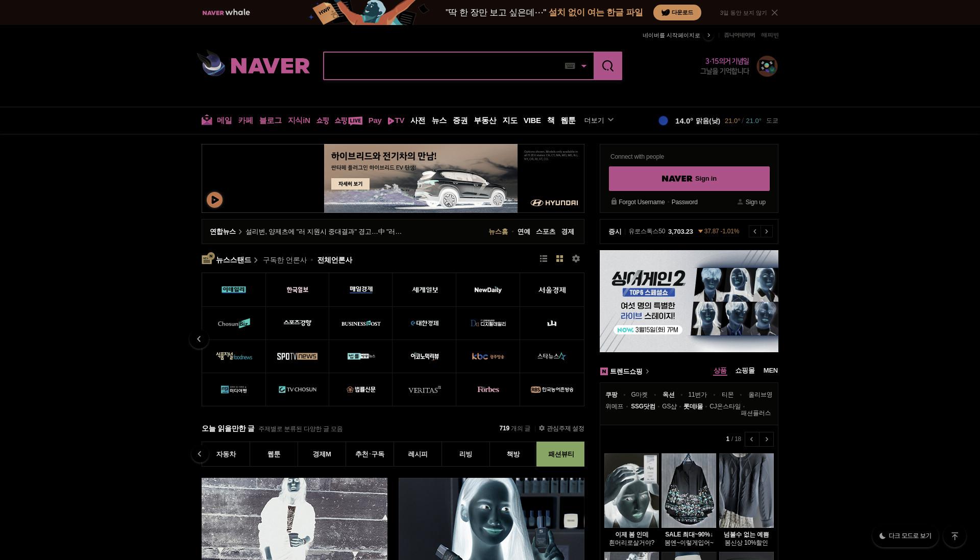This screenshot has width=980, height=560.
Task: Click the Whale 다운로드 button
Action: [x=677, y=13]
